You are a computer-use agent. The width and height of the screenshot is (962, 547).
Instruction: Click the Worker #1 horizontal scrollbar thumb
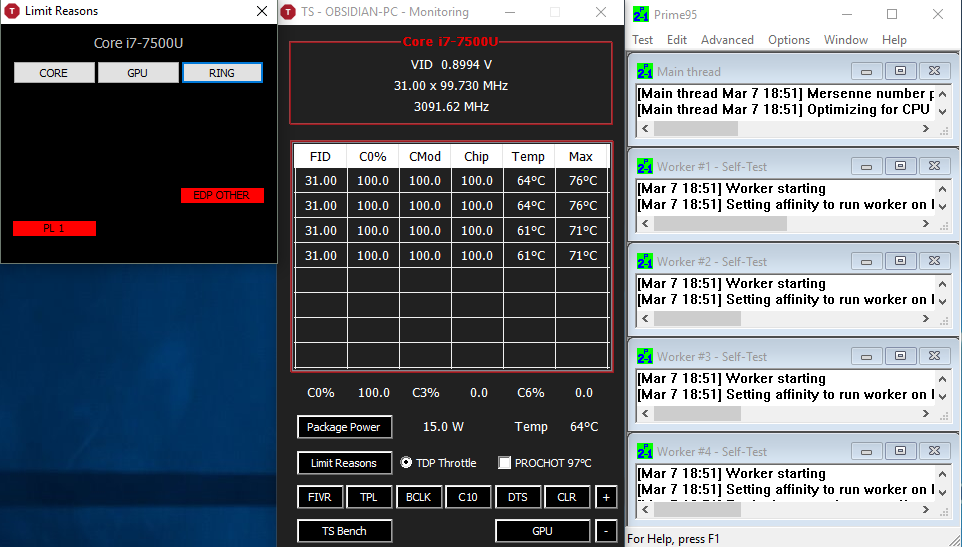click(720, 223)
